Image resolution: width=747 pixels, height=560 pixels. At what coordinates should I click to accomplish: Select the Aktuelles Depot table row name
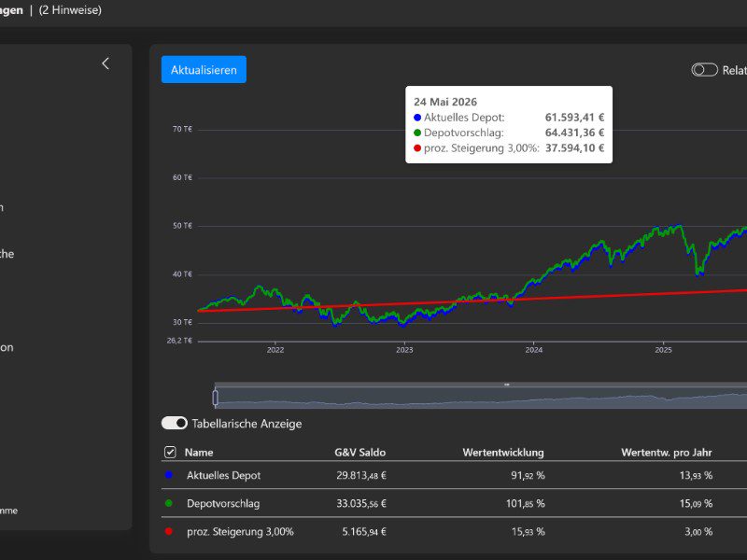[223, 475]
